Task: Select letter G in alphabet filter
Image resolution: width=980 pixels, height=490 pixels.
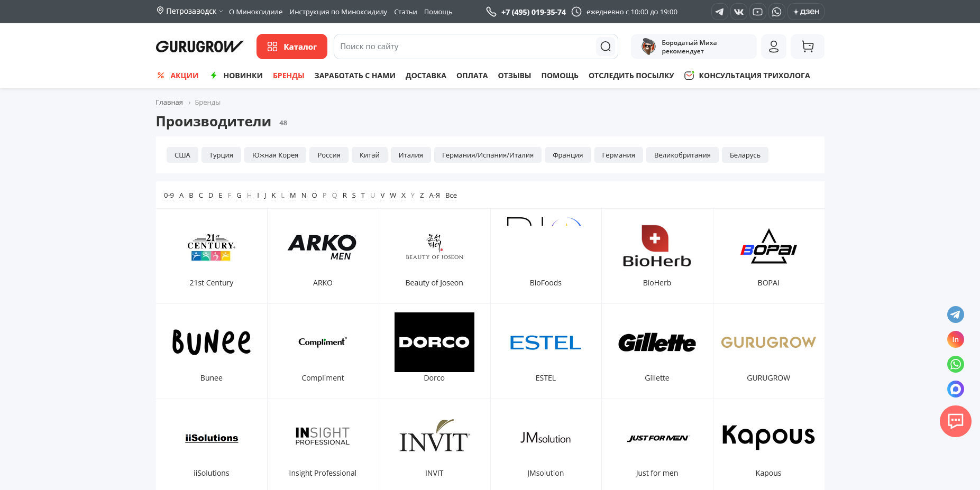Action: tap(239, 196)
